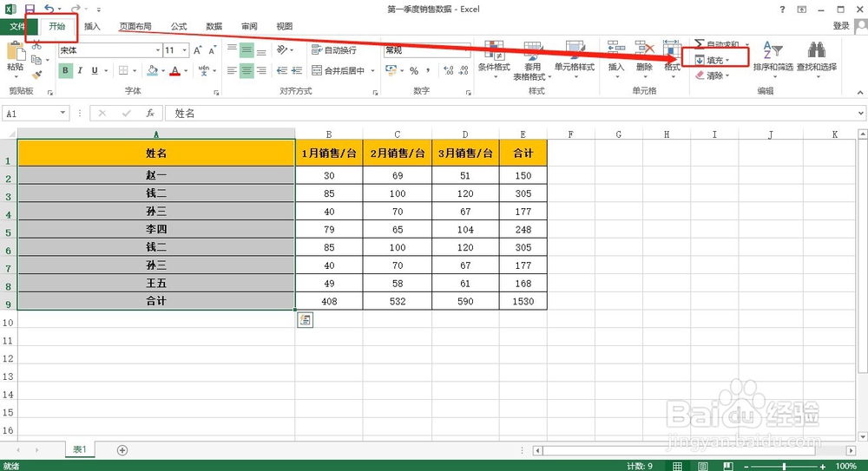Viewport: 868px width, 471px height.
Task: Add a new sheet with plus button
Action: 122,450
